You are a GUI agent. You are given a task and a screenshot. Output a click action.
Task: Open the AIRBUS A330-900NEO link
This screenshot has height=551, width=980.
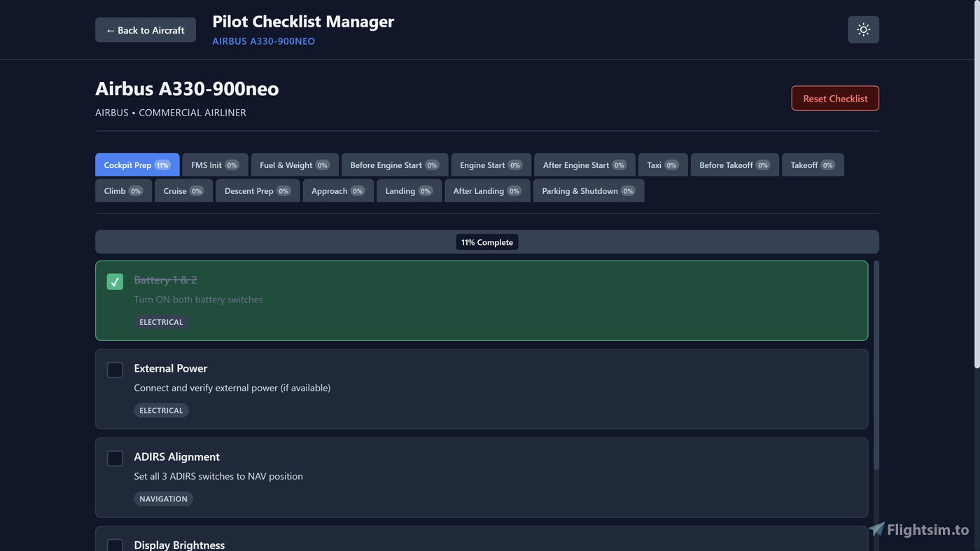tap(263, 41)
